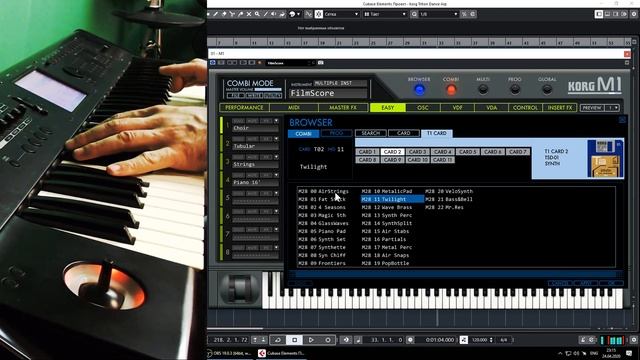Click the CARD 3 button
Viewport: 640px width, 360px height.
click(417, 152)
